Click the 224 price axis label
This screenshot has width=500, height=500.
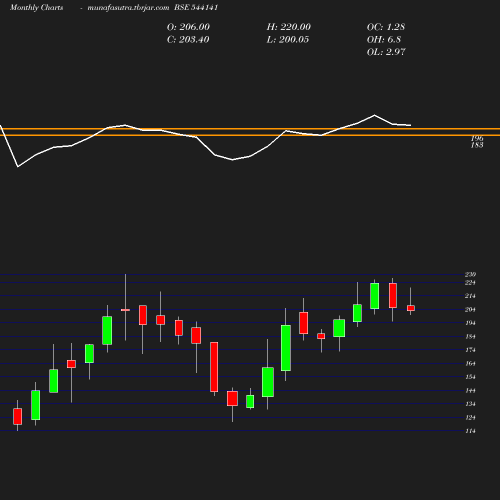(470, 283)
